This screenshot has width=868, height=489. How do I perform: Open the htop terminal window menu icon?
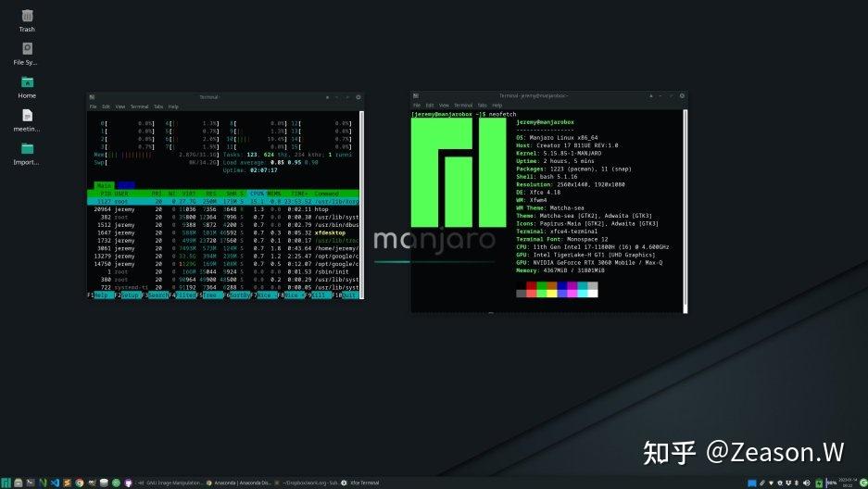coord(92,97)
